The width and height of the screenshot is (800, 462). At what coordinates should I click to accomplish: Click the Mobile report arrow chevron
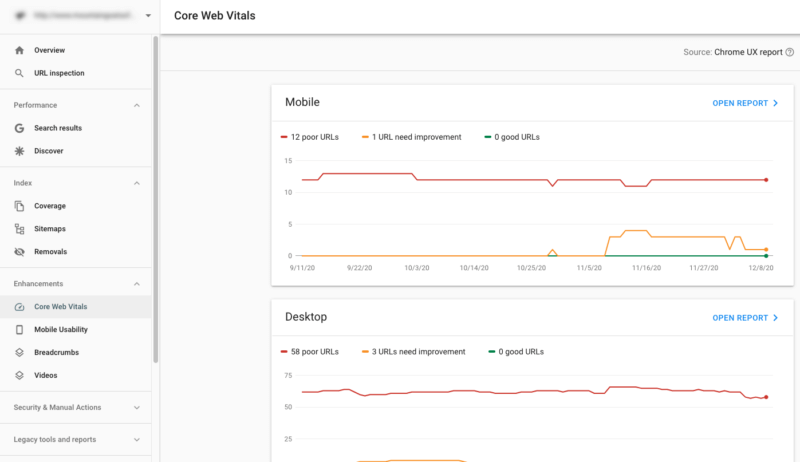pyautogui.click(x=776, y=103)
